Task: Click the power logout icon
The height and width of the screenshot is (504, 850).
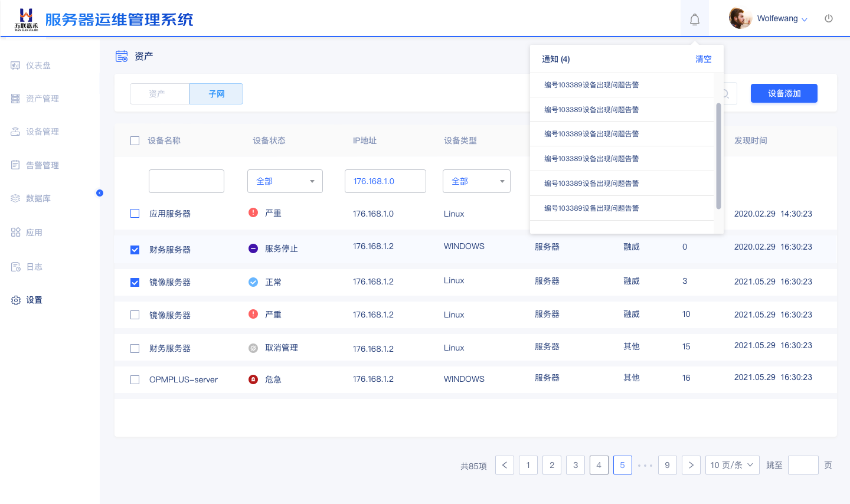Action: tap(829, 18)
